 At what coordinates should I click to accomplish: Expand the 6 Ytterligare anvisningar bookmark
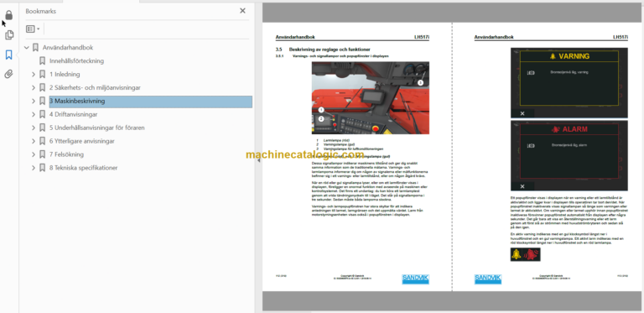pos(34,141)
